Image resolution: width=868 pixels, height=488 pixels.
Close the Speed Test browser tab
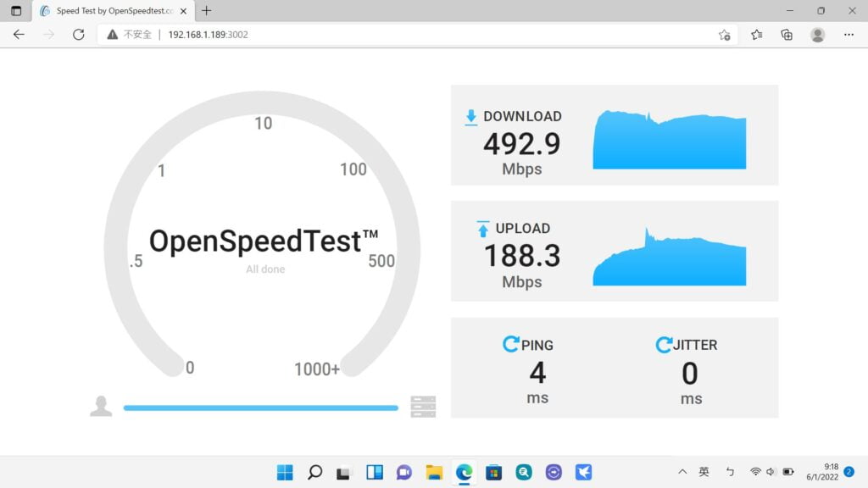tap(183, 10)
